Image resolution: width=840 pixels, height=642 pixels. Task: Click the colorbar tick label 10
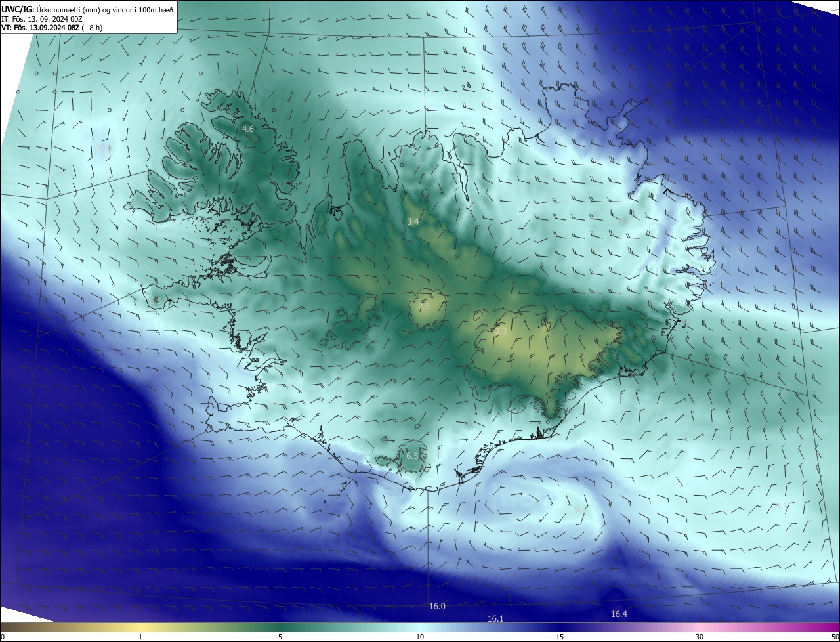pyautogui.click(x=420, y=637)
